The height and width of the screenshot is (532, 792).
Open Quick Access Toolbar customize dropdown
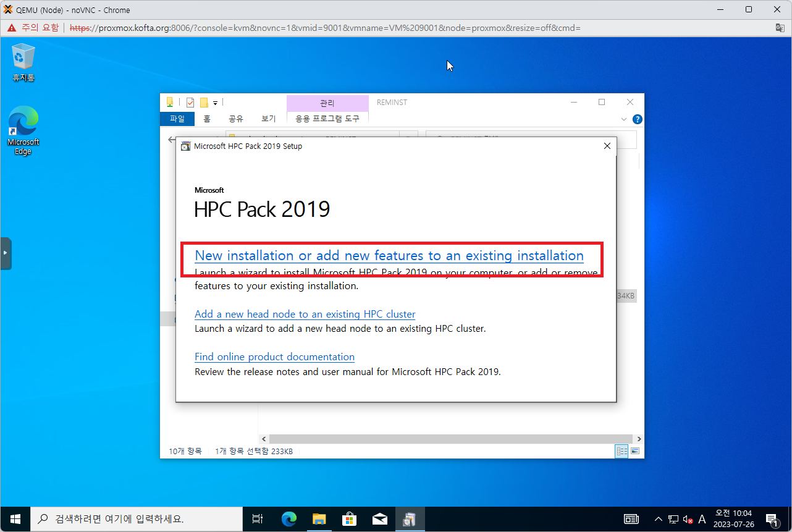[x=215, y=103]
